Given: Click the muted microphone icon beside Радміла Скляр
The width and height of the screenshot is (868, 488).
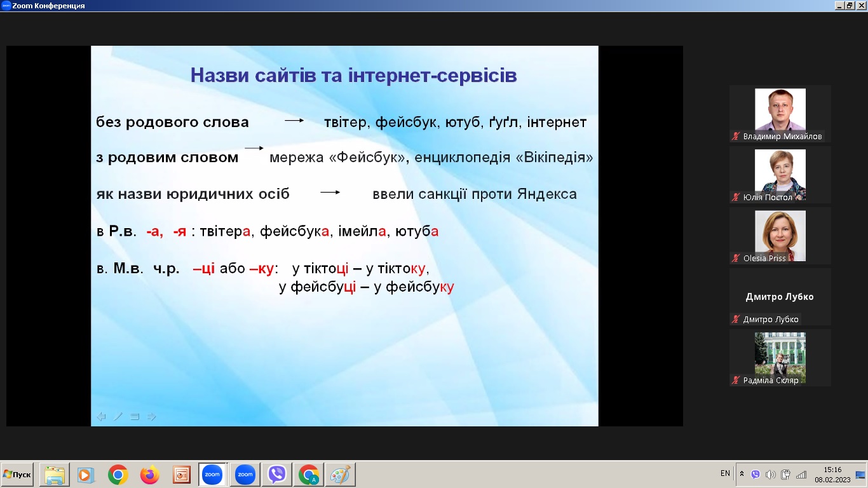Looking at the screenshot, I should click(736, 380).
